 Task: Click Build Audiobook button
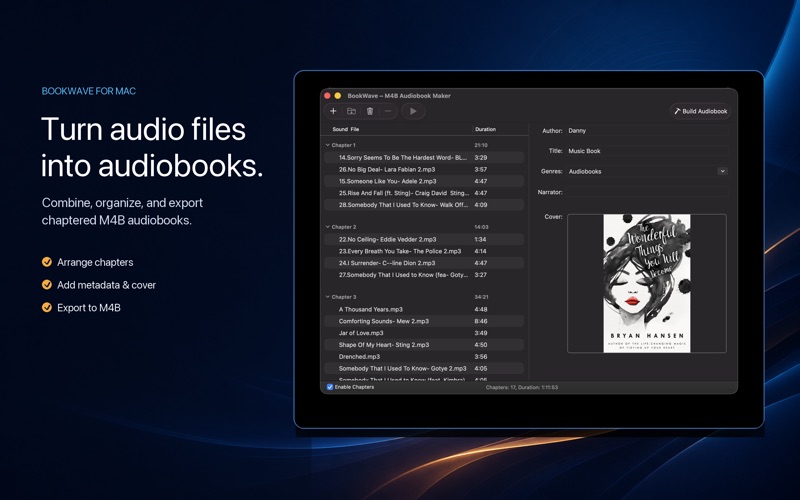coord(701,111)
